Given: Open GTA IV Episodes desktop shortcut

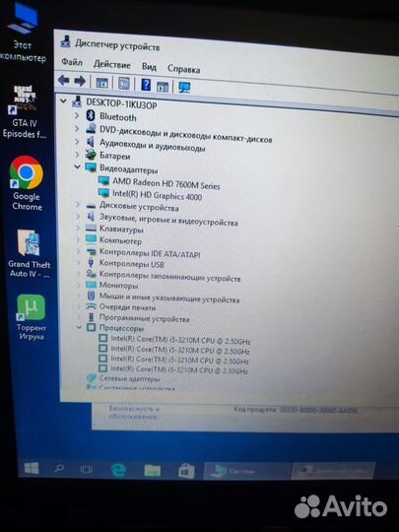Looking at the screenshot, I should 24,112.
